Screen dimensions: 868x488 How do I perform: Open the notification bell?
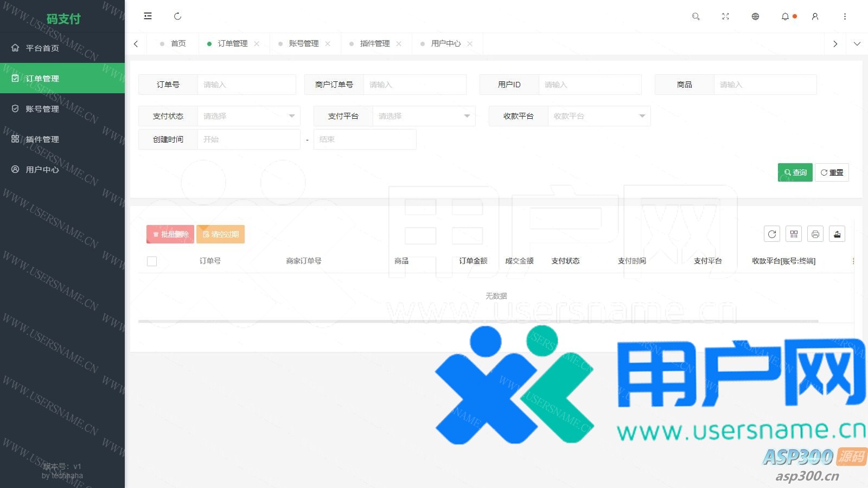(785, 16)
